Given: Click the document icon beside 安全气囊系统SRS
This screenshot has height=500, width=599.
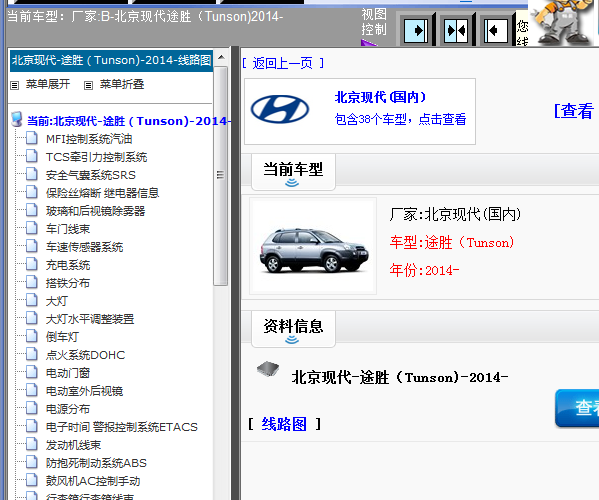Looking at the screenshot, I should (32, 174).
